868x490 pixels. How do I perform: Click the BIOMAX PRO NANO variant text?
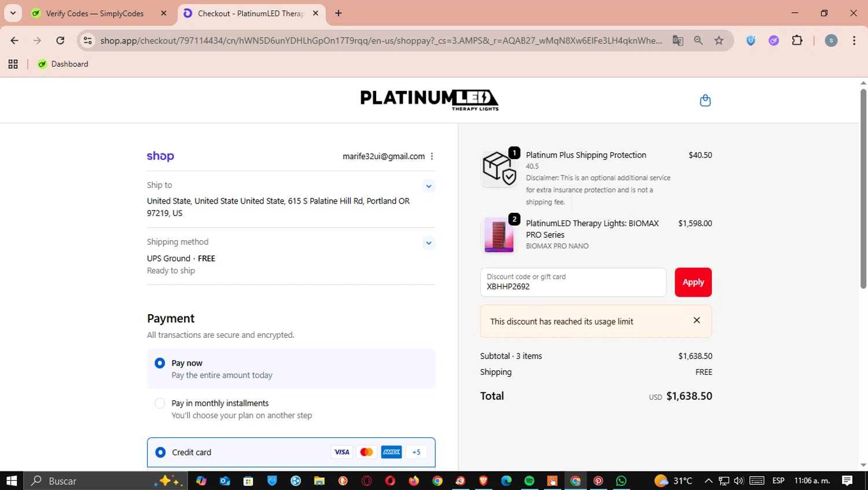point(557,246)
